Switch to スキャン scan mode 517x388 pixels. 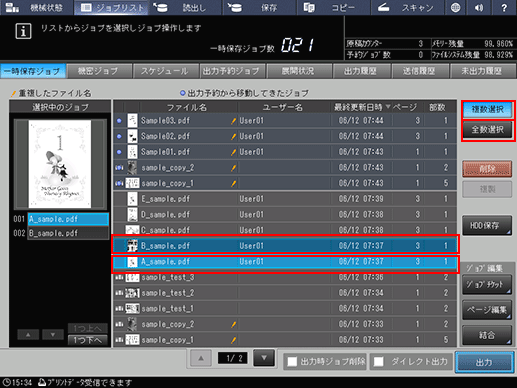coord(408,7)
